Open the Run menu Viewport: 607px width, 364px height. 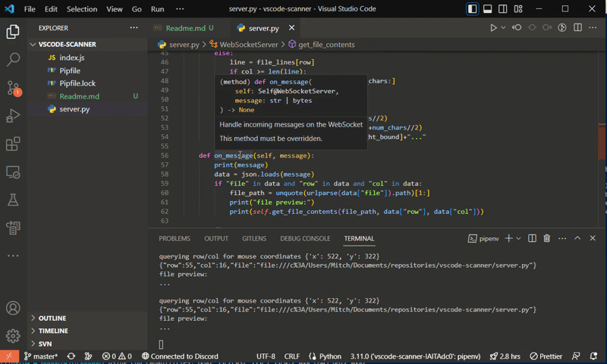(157, 9)
